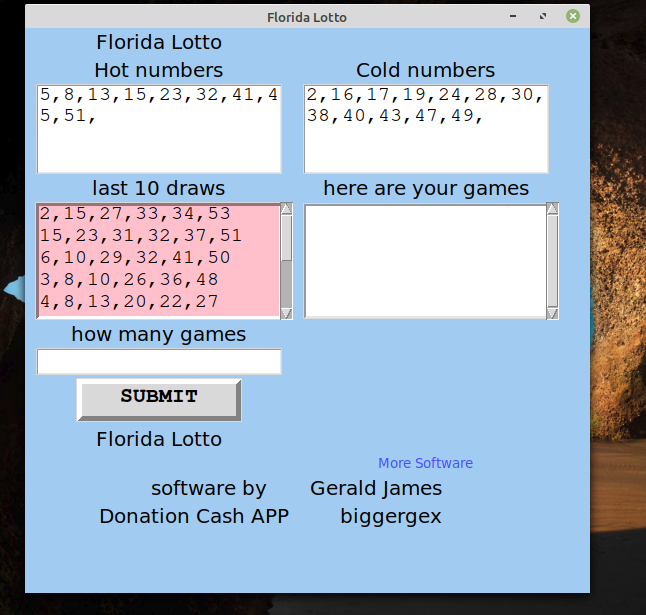
Task: Click the Florida Lotto title bar text
Action: coord(307,17)
